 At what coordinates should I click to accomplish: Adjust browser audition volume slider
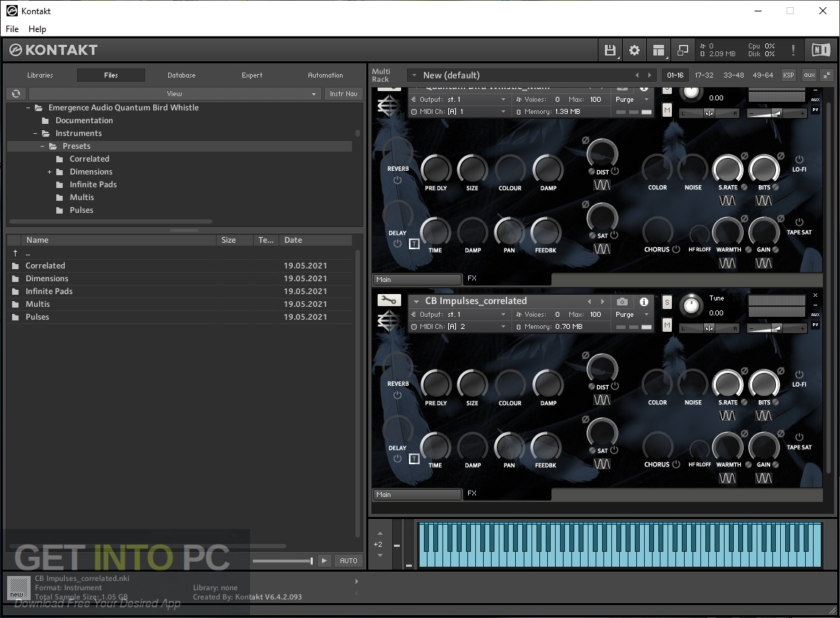(283, 561)
